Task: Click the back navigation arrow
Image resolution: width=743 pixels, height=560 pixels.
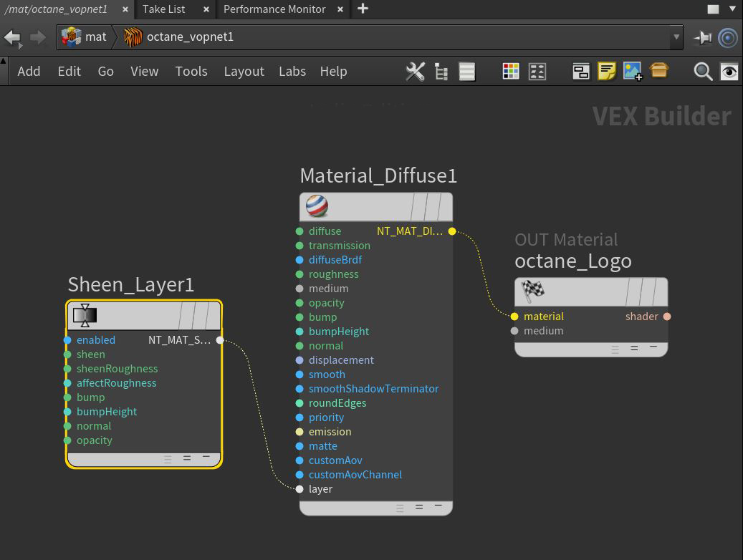Action: [13, 37]
